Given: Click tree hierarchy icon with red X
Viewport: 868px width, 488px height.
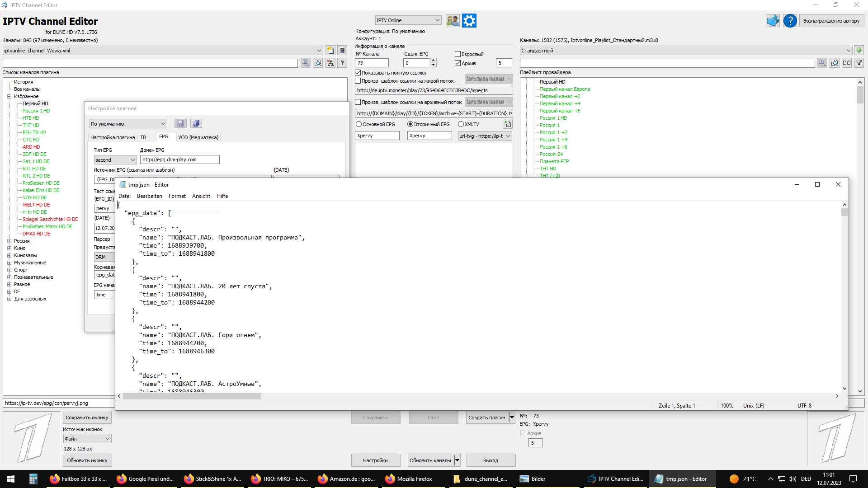Looking at the screenshot, I should coord(330,63).
